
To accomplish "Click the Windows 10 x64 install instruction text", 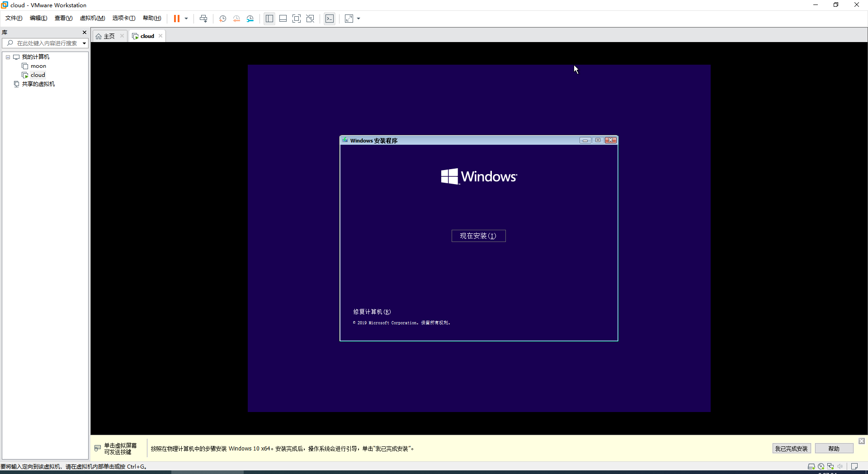I will coord(283,449).
